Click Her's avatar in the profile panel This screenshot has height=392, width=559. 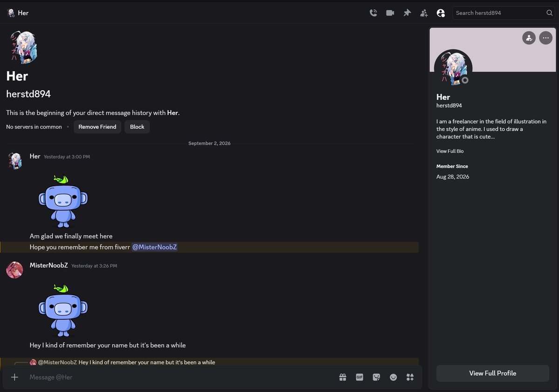pyautogui.click(x=453, y=68)
